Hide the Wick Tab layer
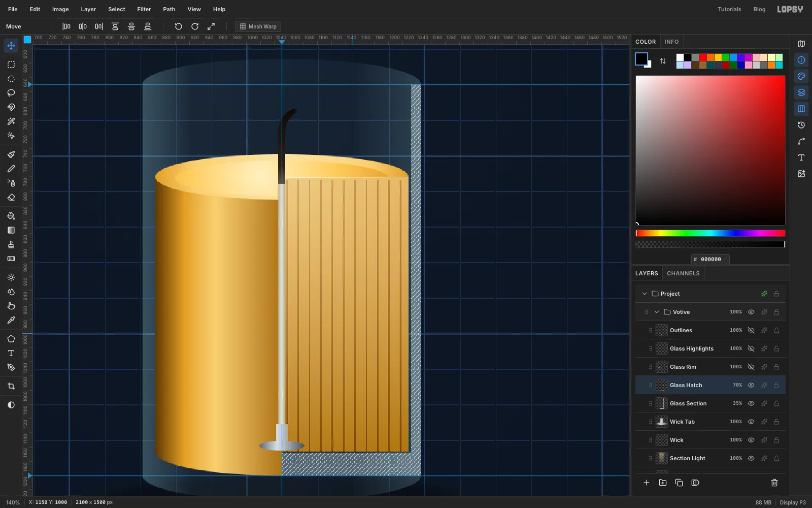The width and height of the screenshot is (812, 508). point(751,422)
